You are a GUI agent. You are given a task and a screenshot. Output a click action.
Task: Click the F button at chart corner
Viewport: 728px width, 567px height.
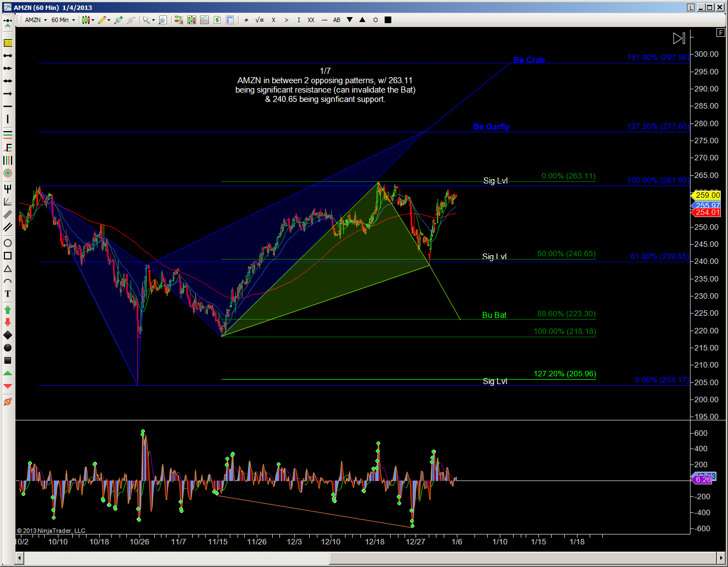720,33
